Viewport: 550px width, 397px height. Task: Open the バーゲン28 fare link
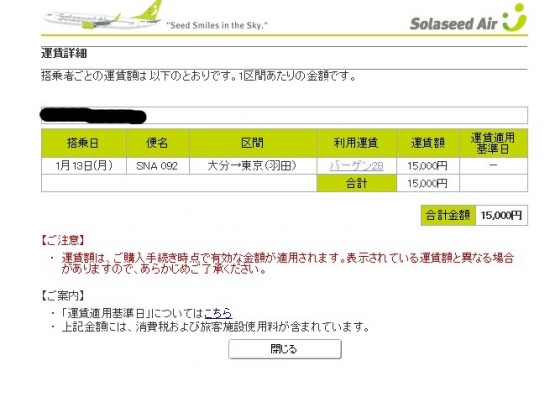pyautogui.click(x=356, y=166)
